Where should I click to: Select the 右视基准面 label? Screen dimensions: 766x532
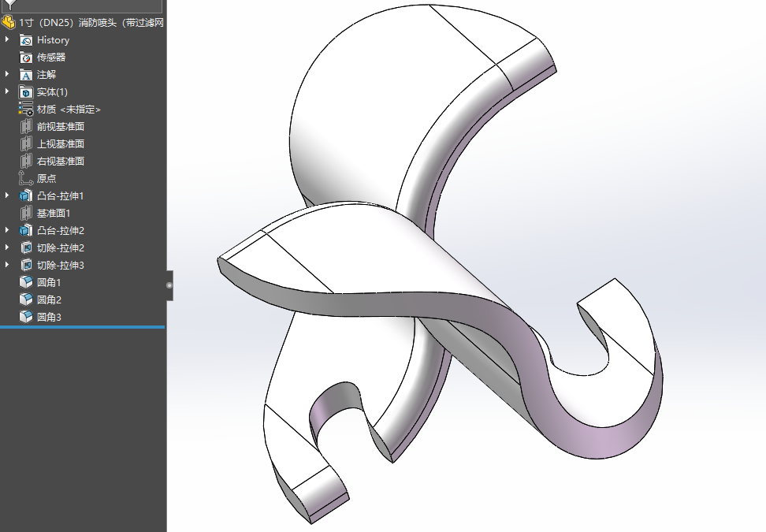tap(61, 162)
